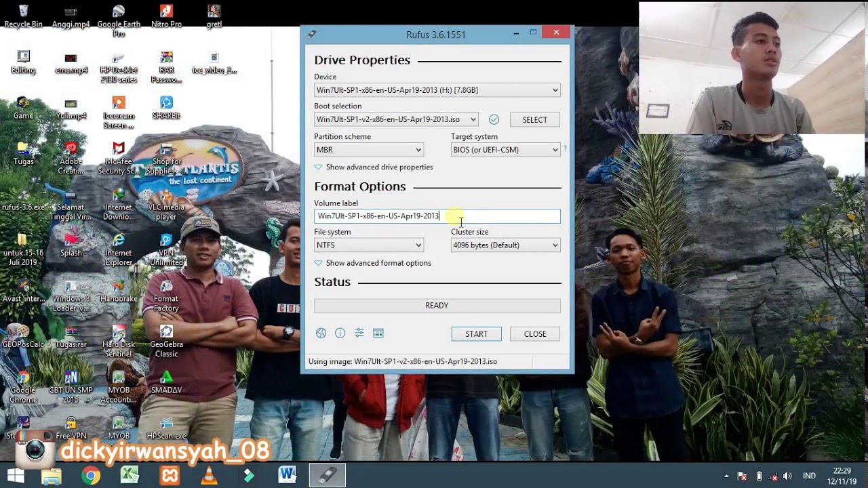Screen dimensions: 868x488
Task: Select Handbrake desktop icon
Action: click(119, 291)
